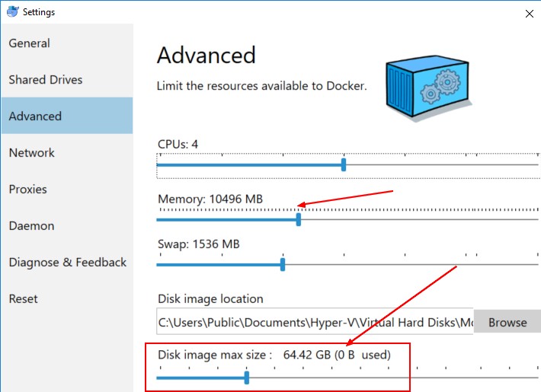The height and width of the screenshot is (392, 541).
Task: Open the Proxies tab
Action: [x=28, y=190]
